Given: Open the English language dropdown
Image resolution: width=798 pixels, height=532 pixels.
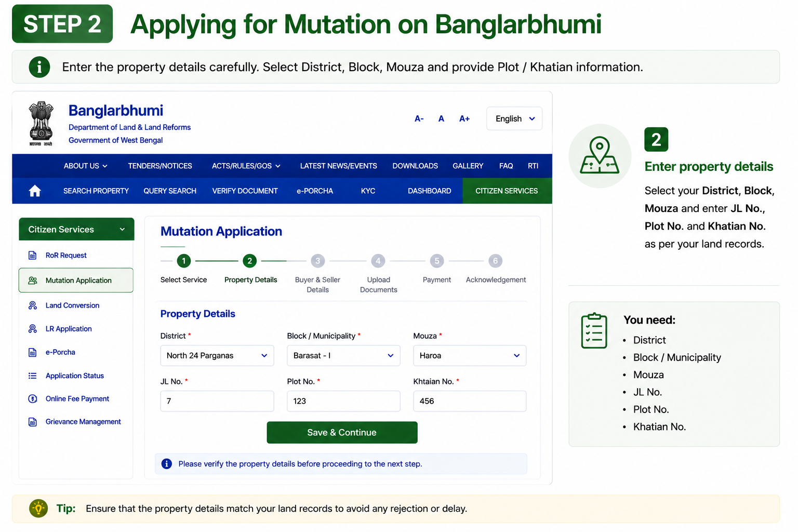Looking at the screenshot, I should point(514,118).
